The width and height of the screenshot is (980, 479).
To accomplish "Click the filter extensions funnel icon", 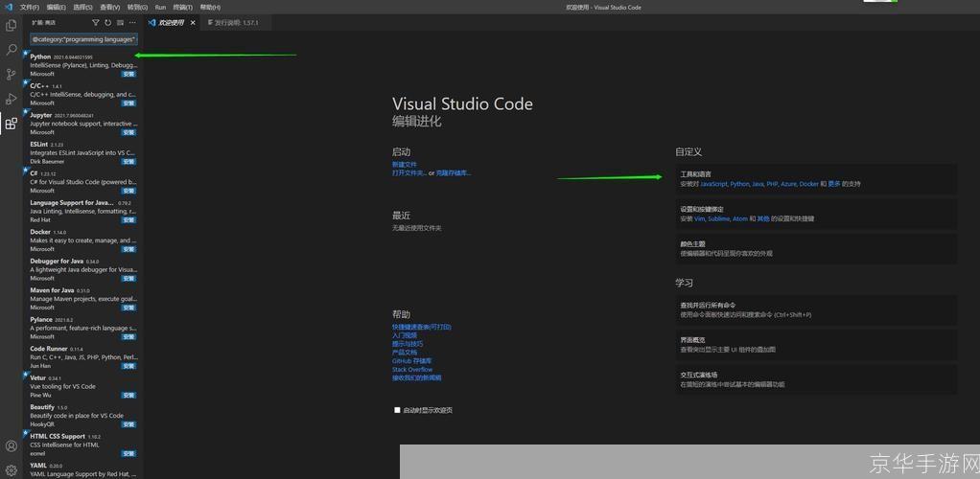I will [96, 22].
